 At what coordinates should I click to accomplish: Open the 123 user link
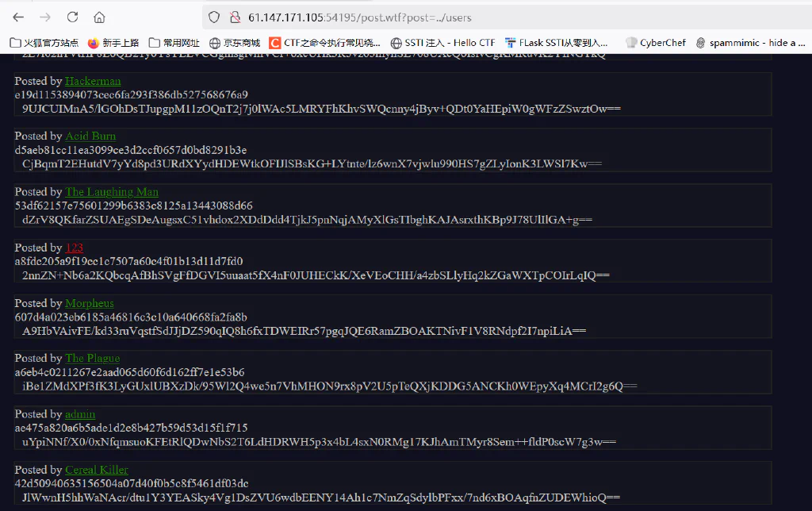pos(75,248)
